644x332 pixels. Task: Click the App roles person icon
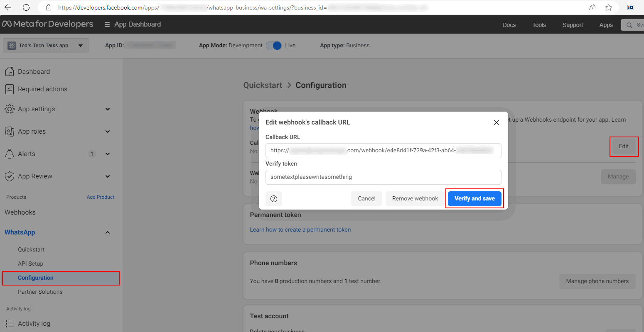coord(9,131)
